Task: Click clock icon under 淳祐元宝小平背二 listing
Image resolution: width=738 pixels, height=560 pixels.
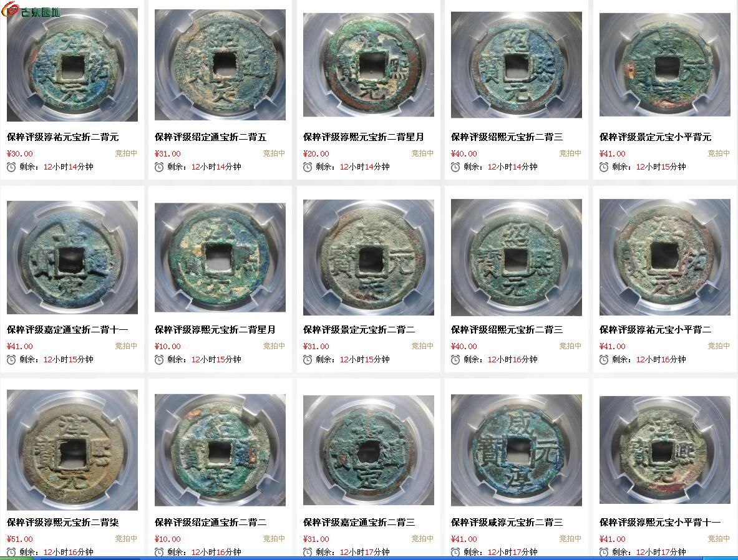Action: tap(604, 360)
